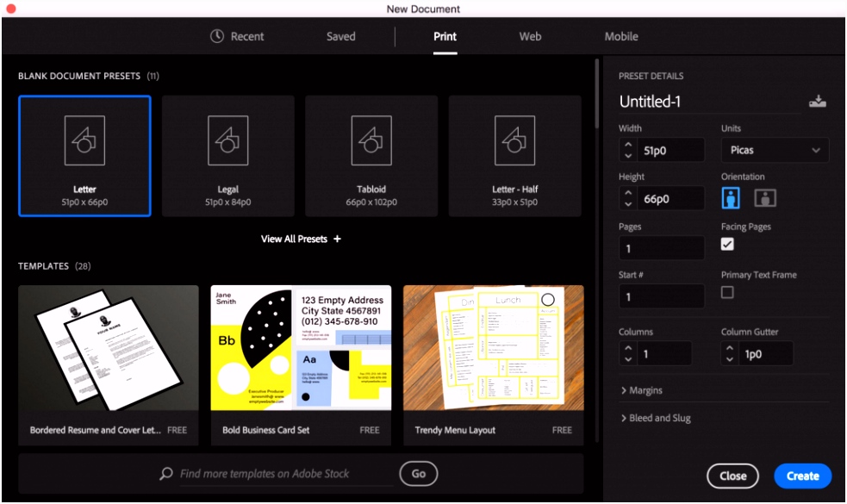Click the Legal preset page icon

coord(228,140)
